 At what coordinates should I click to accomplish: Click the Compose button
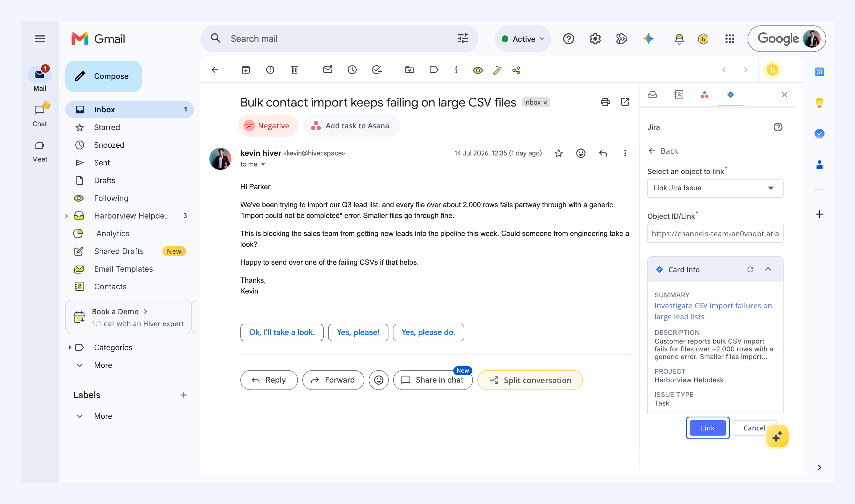tap(104, 76)
